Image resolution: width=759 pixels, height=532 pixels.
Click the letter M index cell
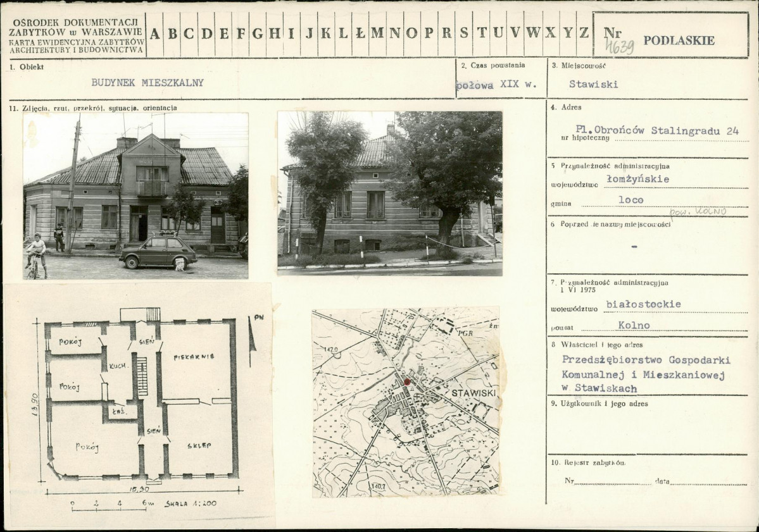(377, 34)
